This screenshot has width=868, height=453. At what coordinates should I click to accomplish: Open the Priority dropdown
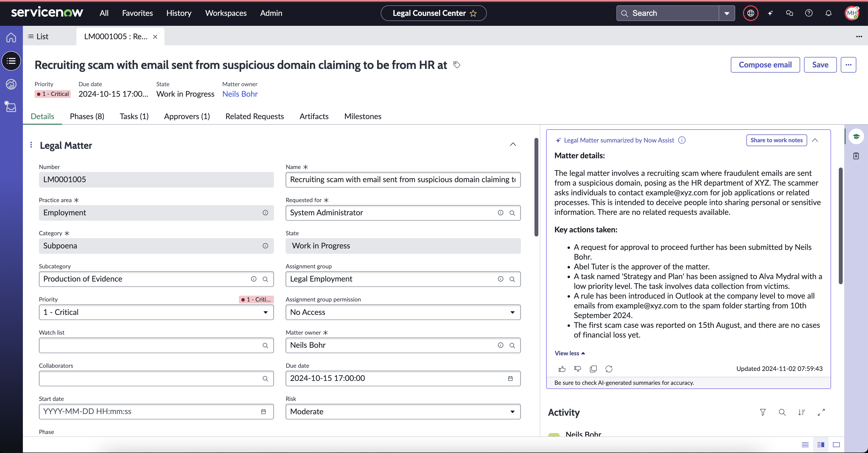pyautogui.click(x=156, y=312)
